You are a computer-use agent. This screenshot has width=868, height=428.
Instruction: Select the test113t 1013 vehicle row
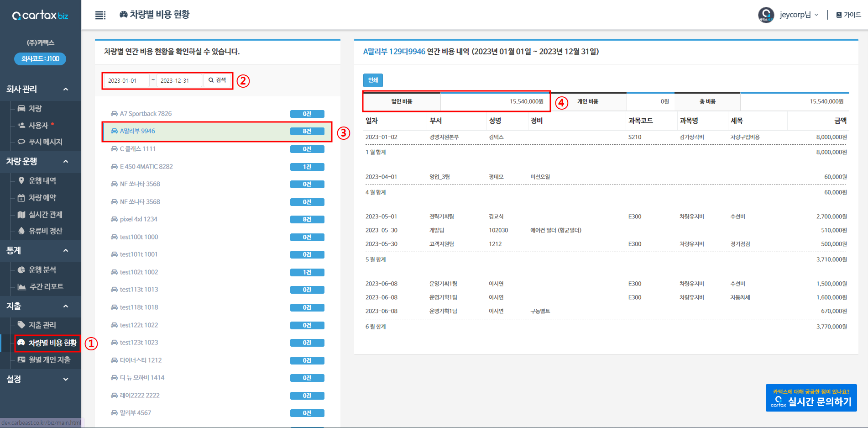click(x=217, y=290)
